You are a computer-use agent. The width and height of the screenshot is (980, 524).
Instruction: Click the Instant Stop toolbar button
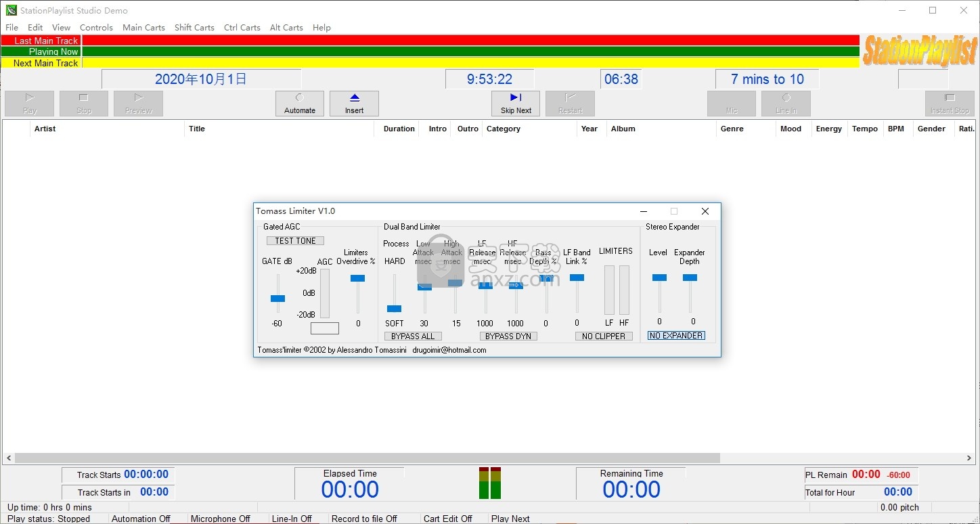click(x=950, y=104)
